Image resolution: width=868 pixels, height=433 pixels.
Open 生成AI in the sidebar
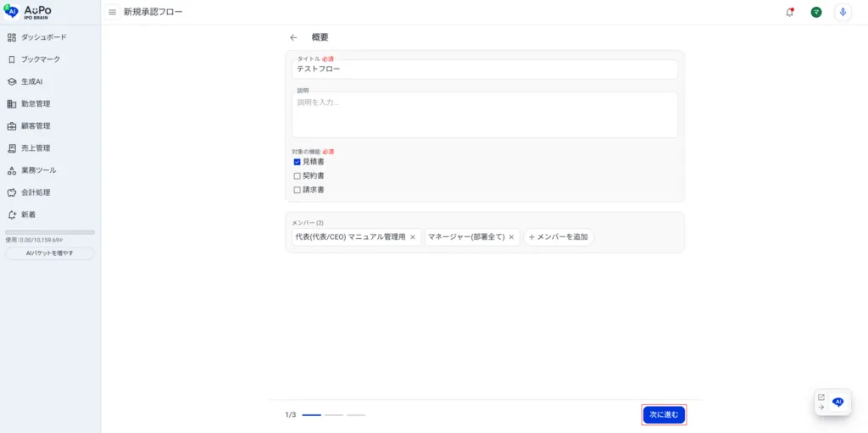pyautogui.click(x=50, y=81)
